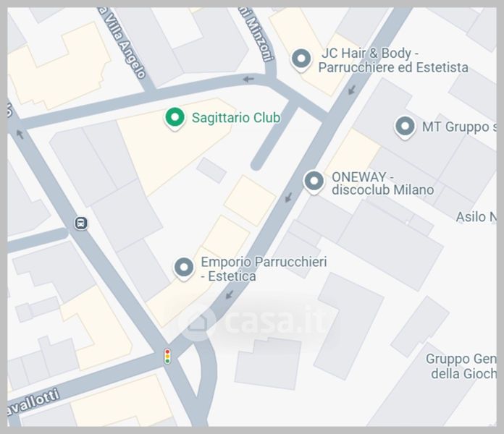This screenshot has height=434, width=504.
Task: Click the Emporio Parrucchieri Estetica label
Action: (x=264, y=269)
